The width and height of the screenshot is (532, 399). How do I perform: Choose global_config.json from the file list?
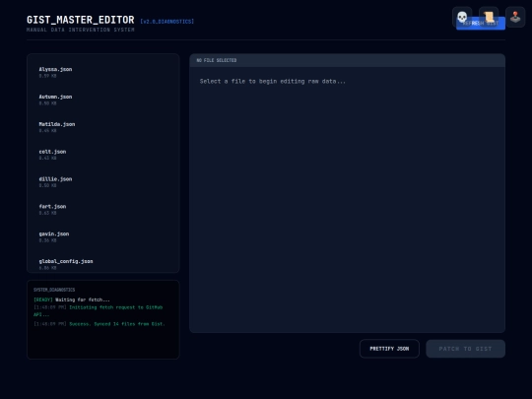click(x=102, y=264)
